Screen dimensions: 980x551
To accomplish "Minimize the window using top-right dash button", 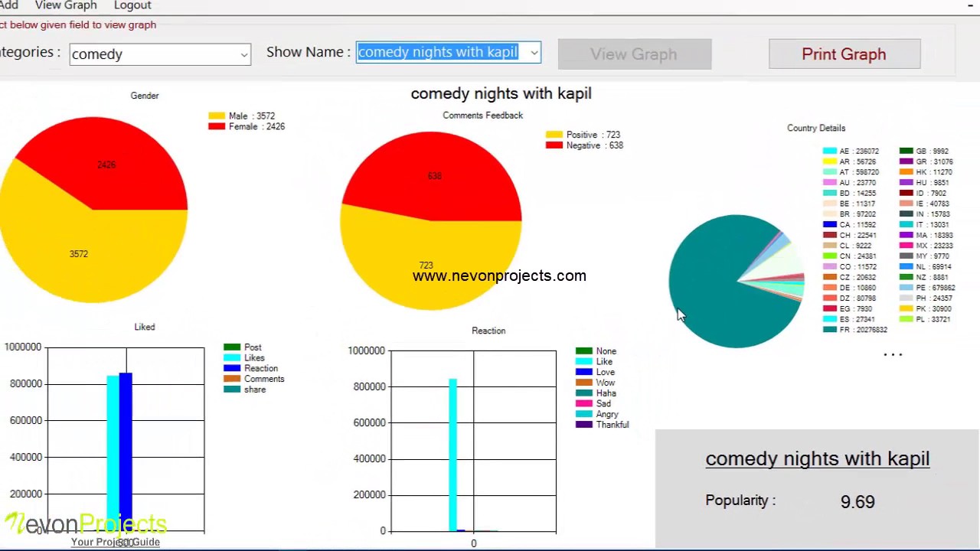I will (x=972, y=6).
